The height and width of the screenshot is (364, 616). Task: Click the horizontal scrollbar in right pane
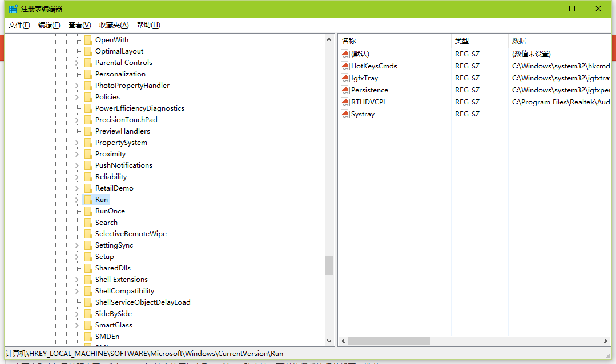tap(388, 341)
